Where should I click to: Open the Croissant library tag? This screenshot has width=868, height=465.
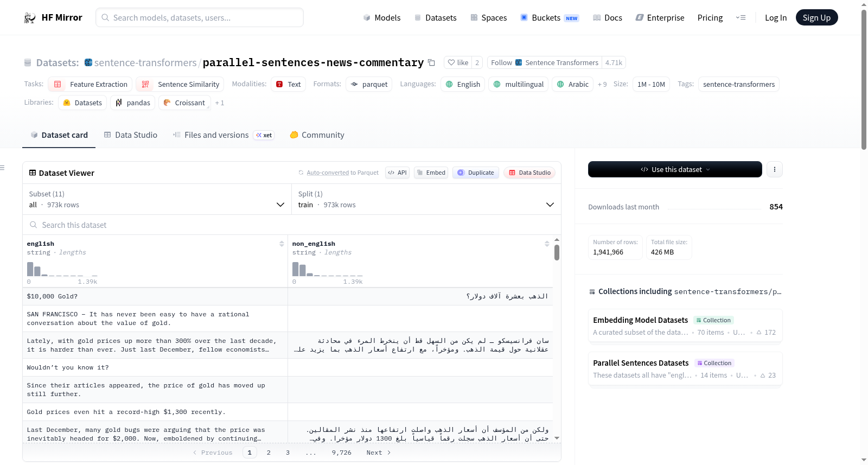click(184, 103)
